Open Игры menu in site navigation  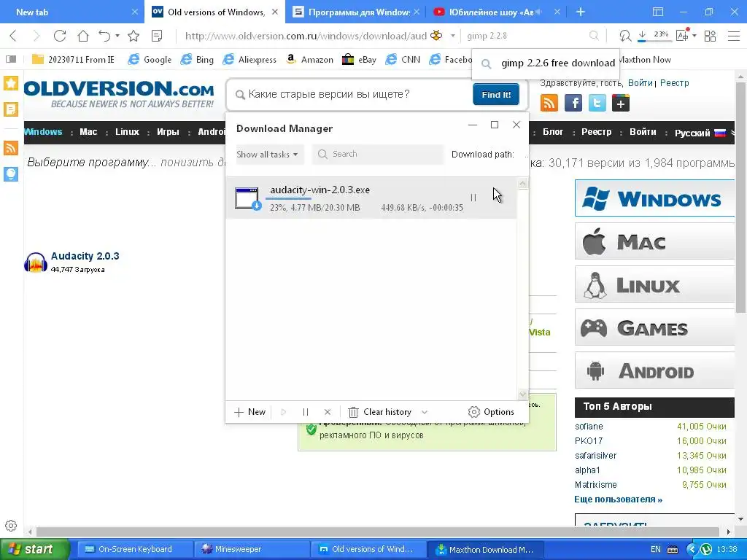pyautogui.click(x=169, y=132)
